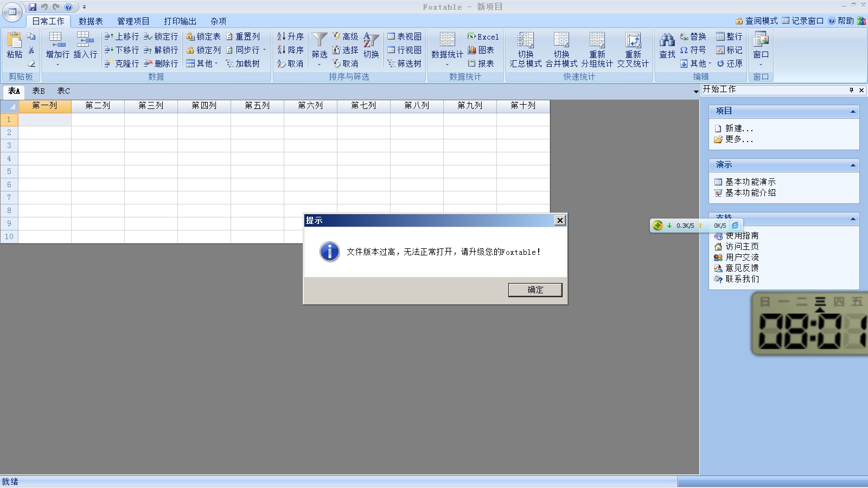This screenshot has width=868, height=488.
Task: Click the 切换 sort toggle icon
Action: 371,41
